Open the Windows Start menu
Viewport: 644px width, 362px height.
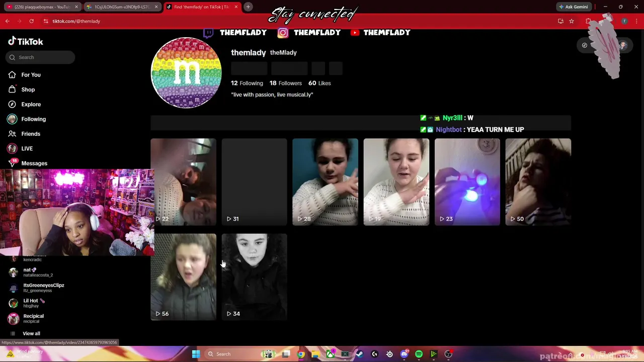[x=196, y=354]
